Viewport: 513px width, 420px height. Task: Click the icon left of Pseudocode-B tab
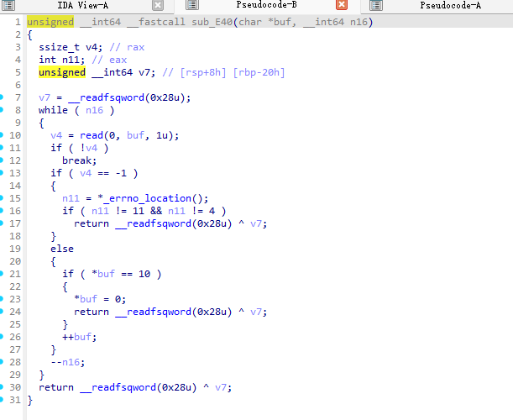[192, 6]
